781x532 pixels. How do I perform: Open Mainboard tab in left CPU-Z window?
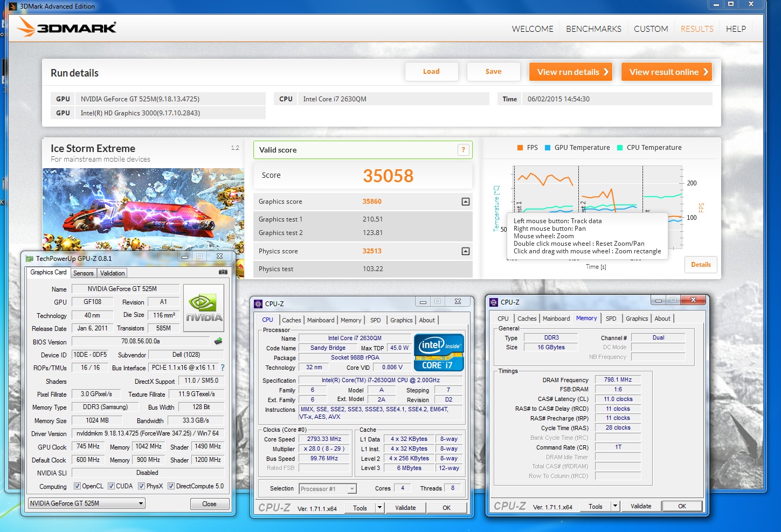pos(321,320)
